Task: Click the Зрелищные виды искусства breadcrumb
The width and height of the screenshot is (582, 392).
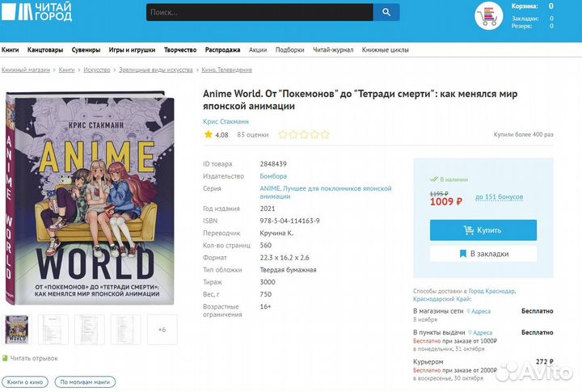Action: [x=155, y=70]
